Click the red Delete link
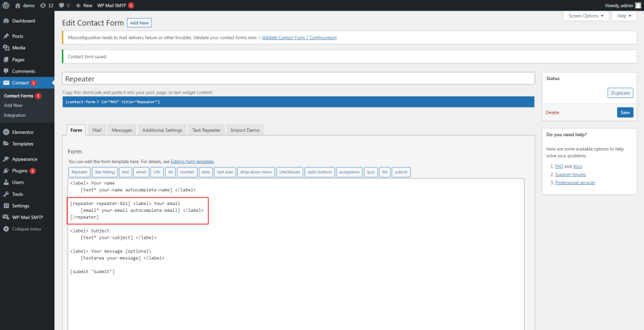644x330 pixels. (553, 112)
